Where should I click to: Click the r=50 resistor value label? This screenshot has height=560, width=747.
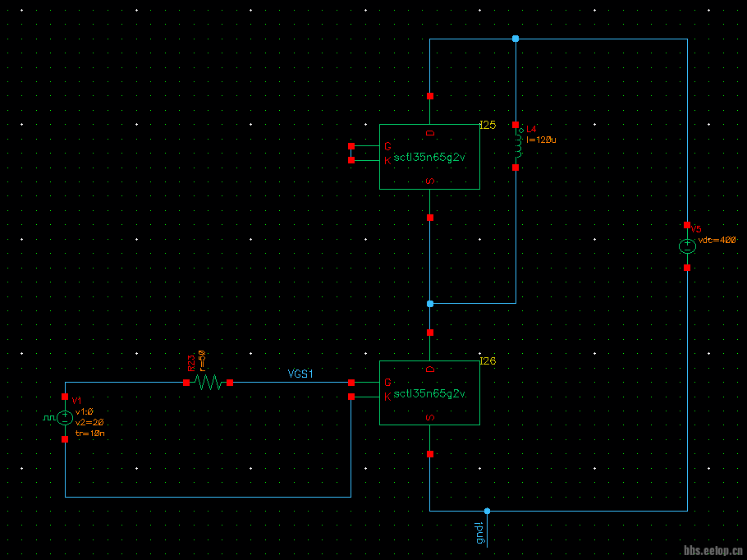[202, 360]
